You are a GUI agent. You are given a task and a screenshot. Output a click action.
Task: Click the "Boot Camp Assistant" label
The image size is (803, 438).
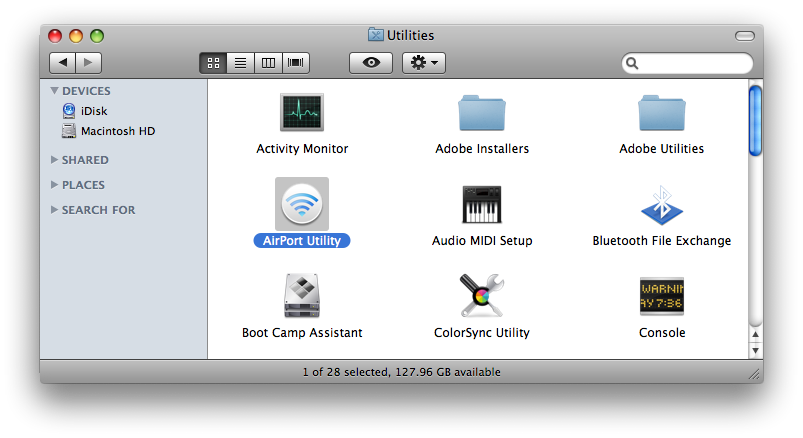click(x=302, y=333)
